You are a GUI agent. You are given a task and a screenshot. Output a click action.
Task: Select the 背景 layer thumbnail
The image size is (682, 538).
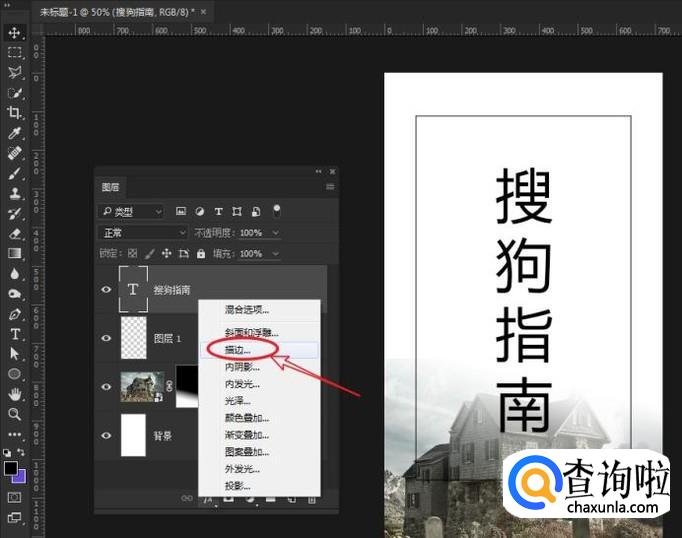click(133, 435)
